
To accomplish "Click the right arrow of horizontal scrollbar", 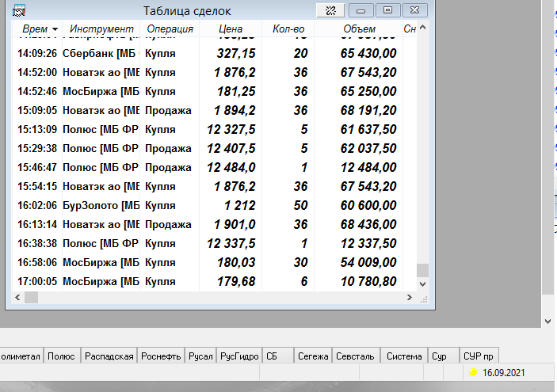I will pyautogui.click(x=410, y=297).
